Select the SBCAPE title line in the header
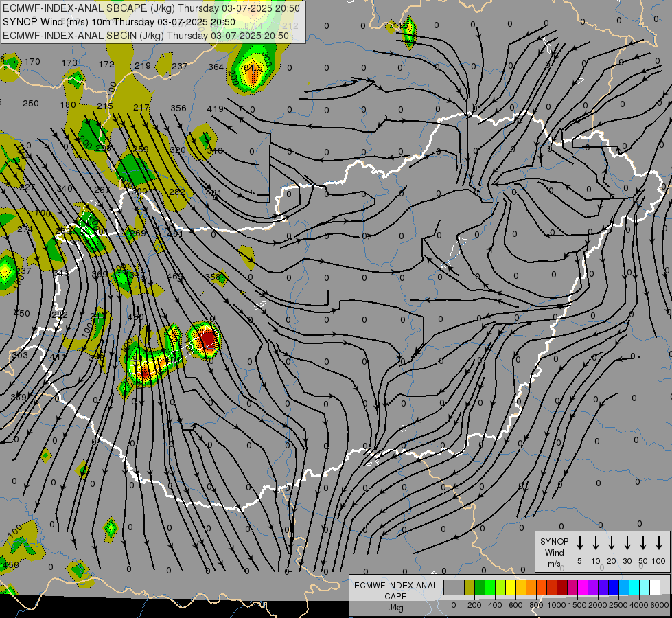Viewport: 672px width, 618px height. 151,8
